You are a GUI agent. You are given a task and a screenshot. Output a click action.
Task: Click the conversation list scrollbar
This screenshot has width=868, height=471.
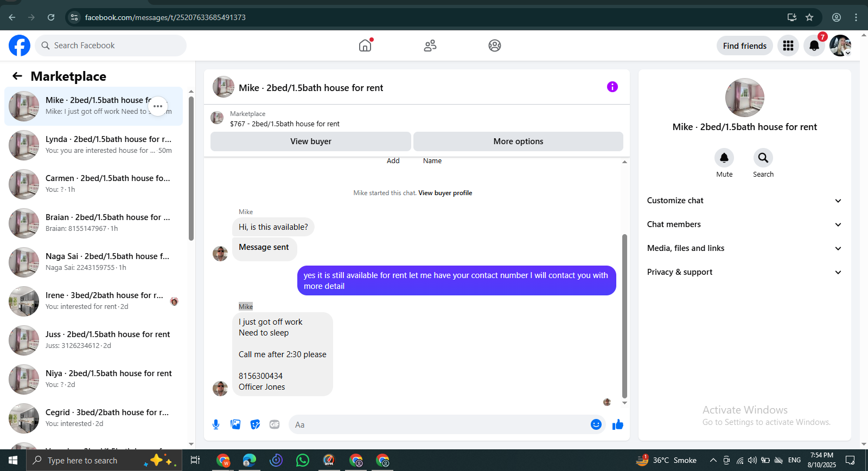191,168
